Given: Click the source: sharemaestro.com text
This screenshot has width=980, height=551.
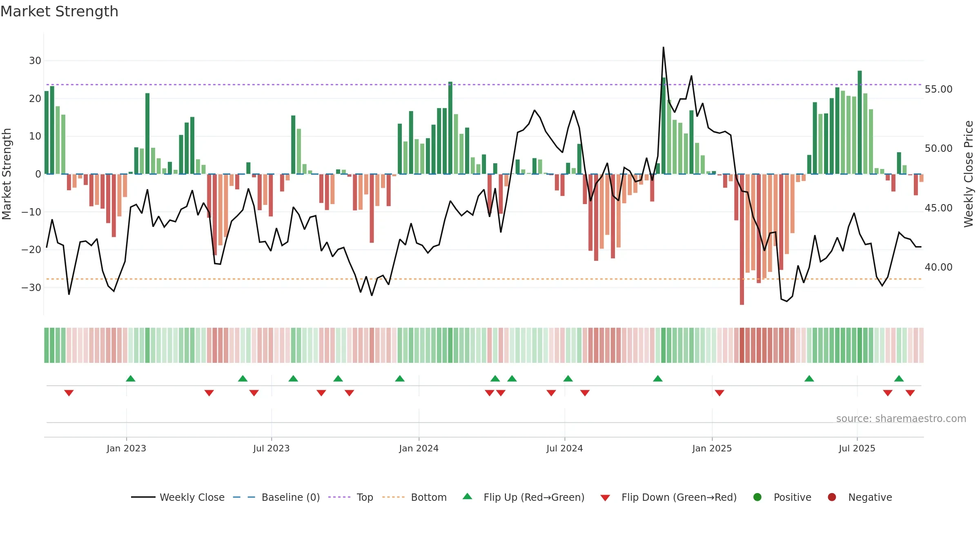Looking at the screenshot, I should pos(901,418).
